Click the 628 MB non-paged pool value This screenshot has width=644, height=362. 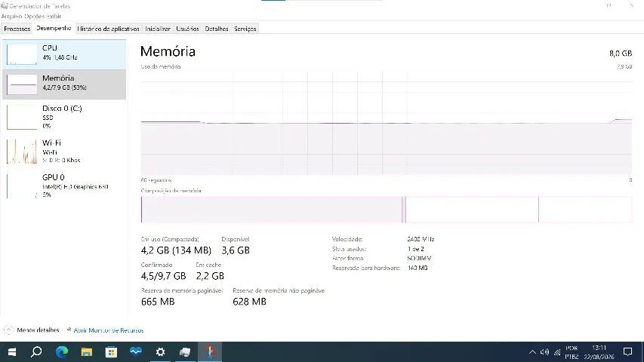(249, 302)
